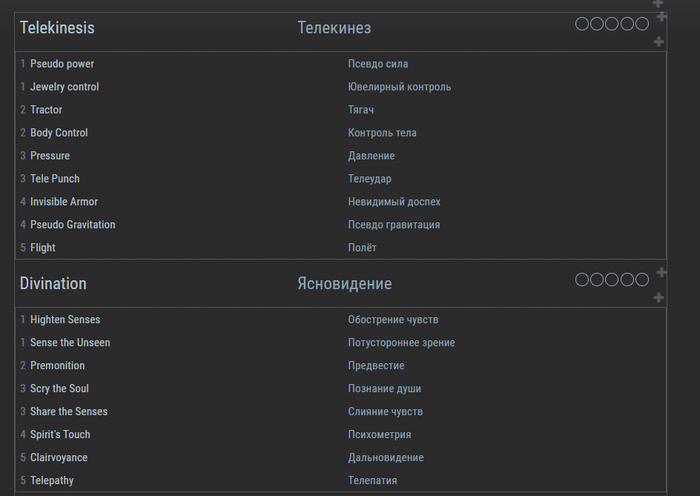
Task: Click the Sense the Unseen power
Action: click(70, 343)
